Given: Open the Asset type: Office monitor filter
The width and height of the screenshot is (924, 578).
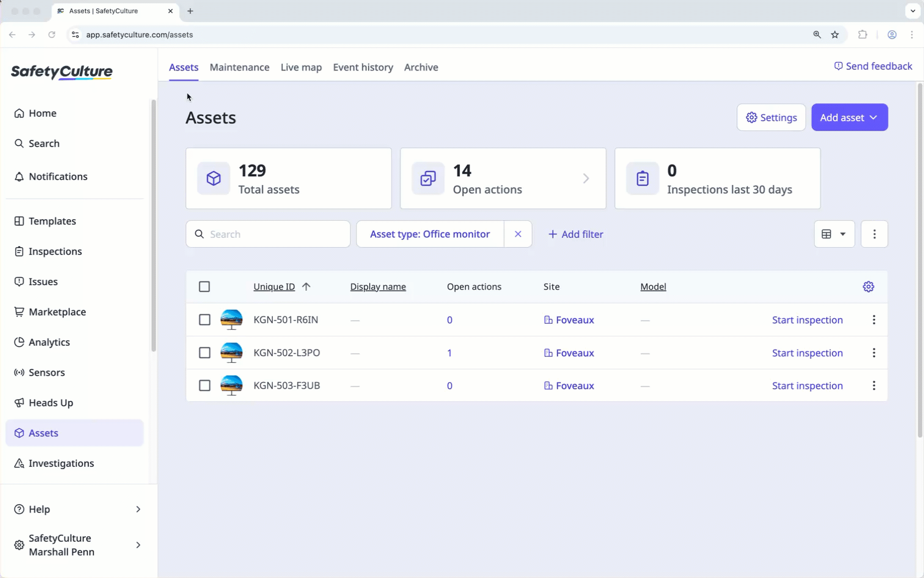Looking at the screenshot, I should click(x=430, y=234).
